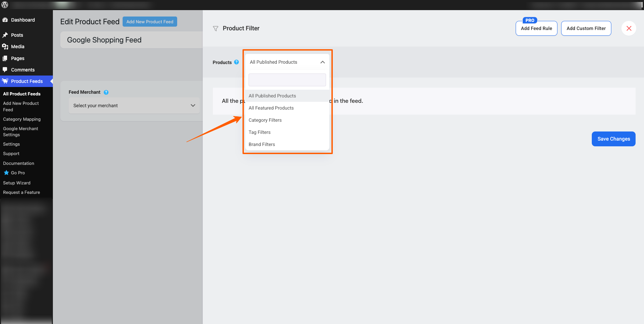Click the Save Changes button
Screen dimensions: 644x324
[613, 139]
